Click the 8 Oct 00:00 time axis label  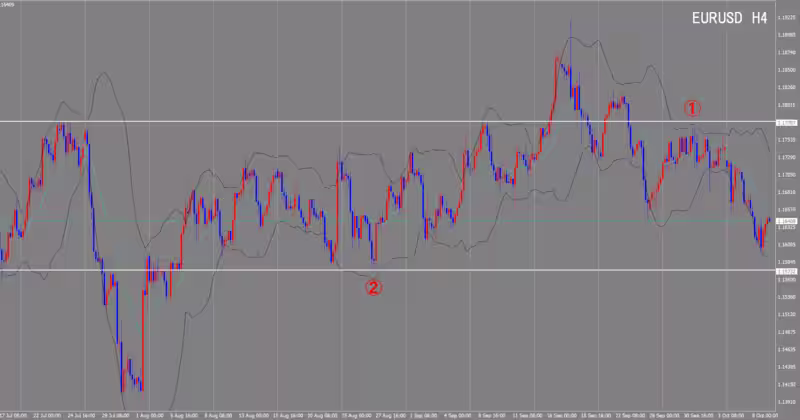765,412
